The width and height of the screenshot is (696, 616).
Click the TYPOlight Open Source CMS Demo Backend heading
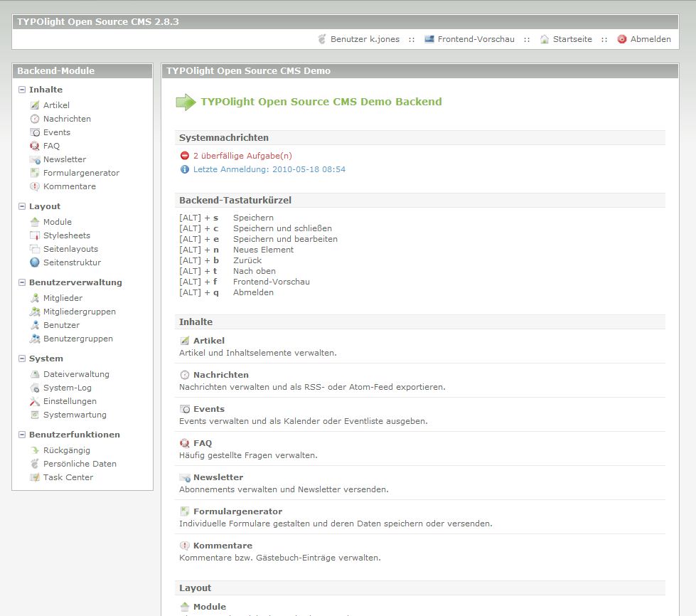(321, 102)
